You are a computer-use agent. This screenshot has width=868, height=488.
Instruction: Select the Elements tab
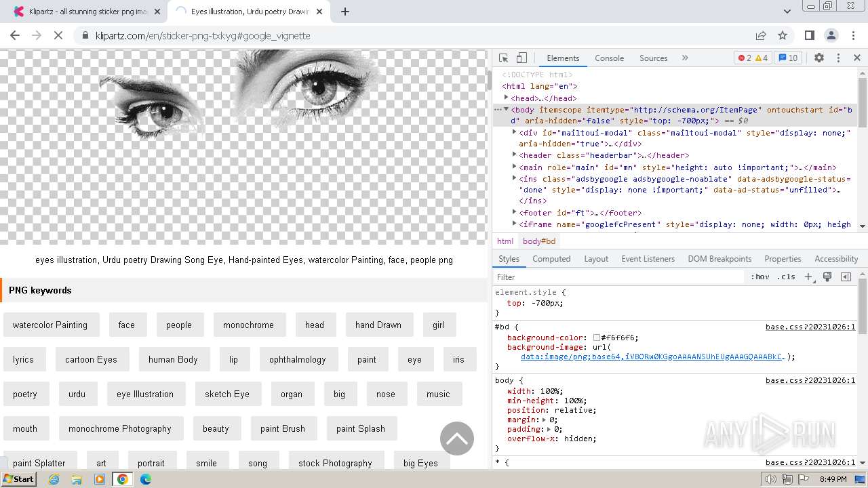coord(563,58)
